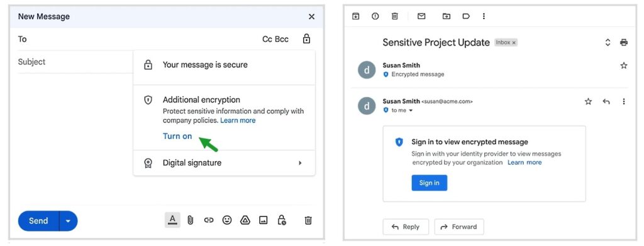The height and width of the screenshot is (246, 644).
Task: Click the Sign in button
Action: click(x=429, y=182)
